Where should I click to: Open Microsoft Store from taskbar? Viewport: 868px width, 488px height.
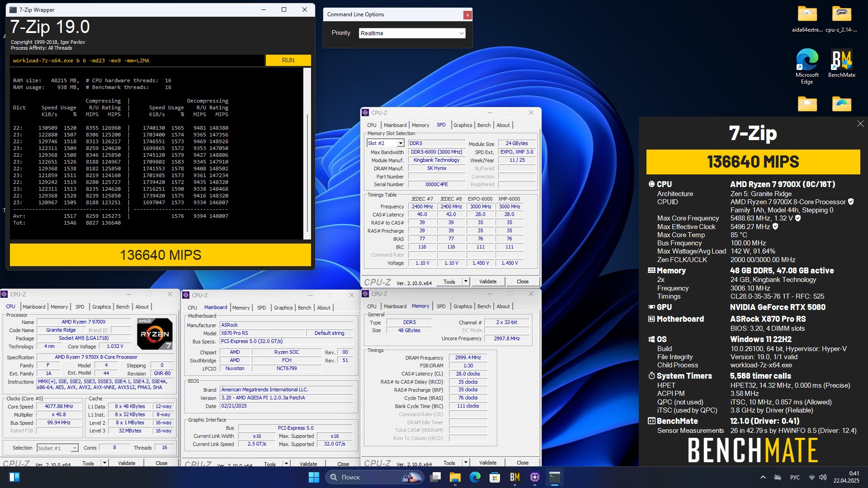[495, 477]
